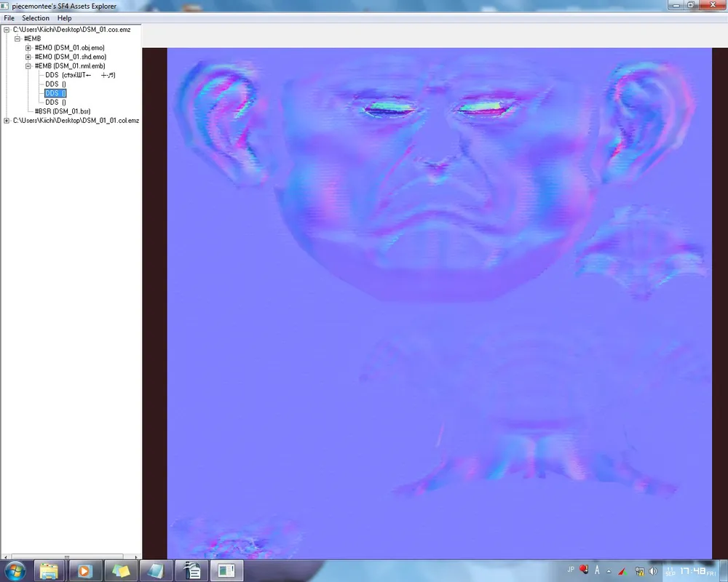Expand the #EMO (DSM_01.shd.emo) node
Image resolution: width=728 pixels, height=582 pixels.
click(28, 57)
